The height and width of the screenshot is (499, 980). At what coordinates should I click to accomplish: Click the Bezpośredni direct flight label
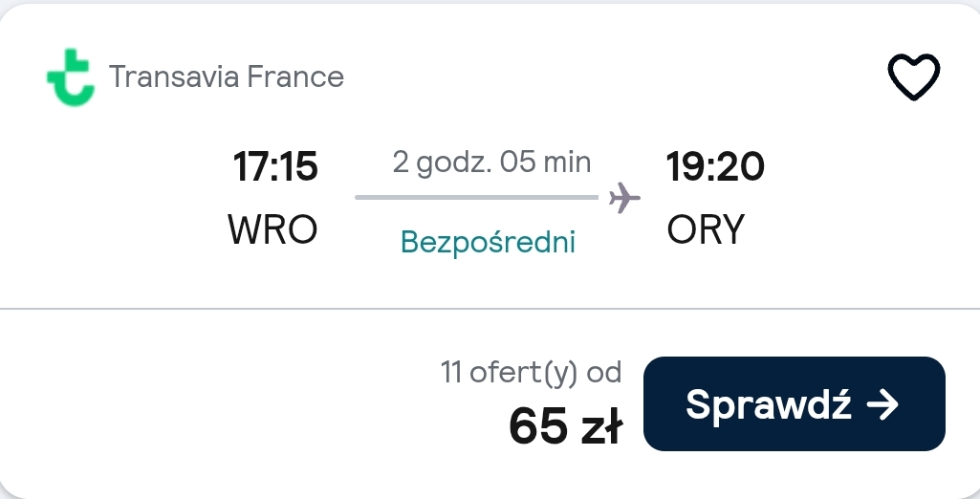489,242
